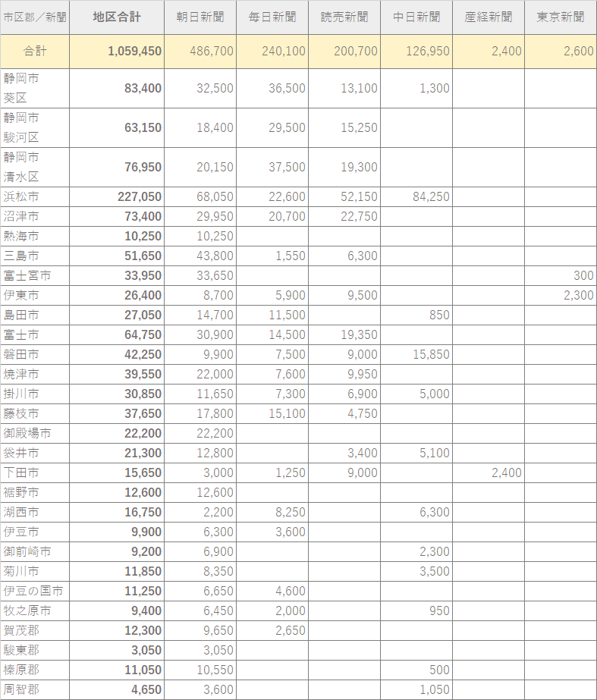The image size is (597, 700).
Task: Select the 伊豆市 row label
Action: tap(35, 532)
